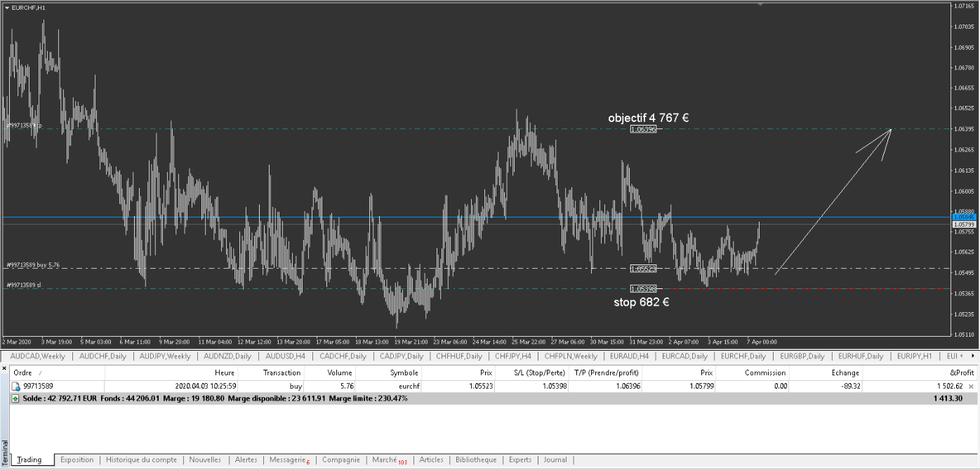Click the order ticket icon beside 99713589
The image size is (980, 470).
click(15, 387)
